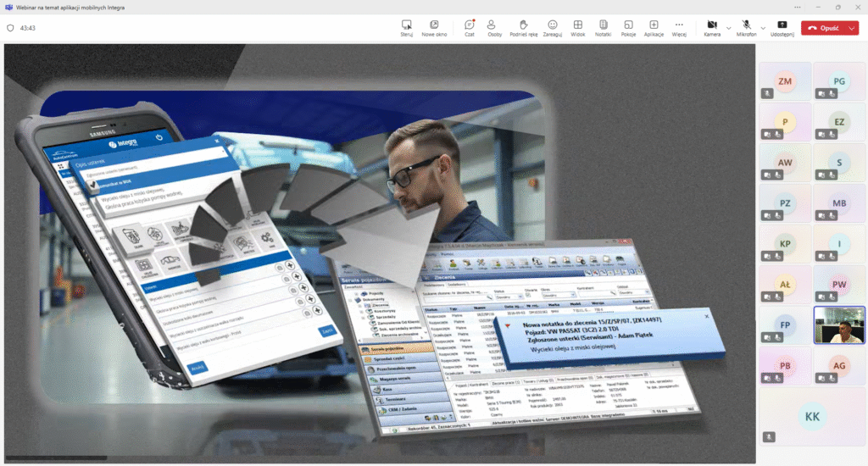Select participant tile MB
Viewport: 868px width, 466px height.
839,203
